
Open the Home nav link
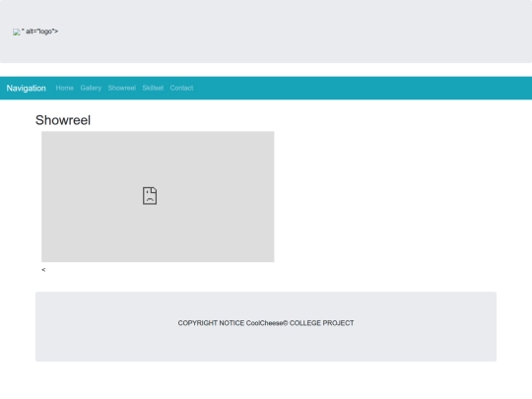[64, 88]
